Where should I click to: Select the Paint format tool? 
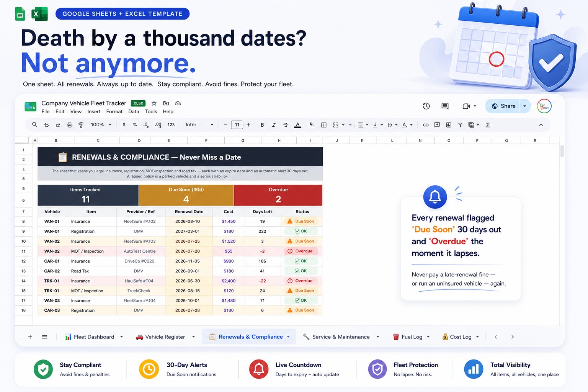pyautogui.click(x=81, y=125)
